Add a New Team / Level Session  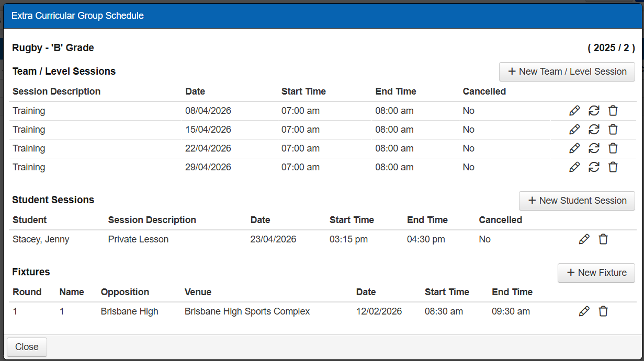(x=567, y=72)
